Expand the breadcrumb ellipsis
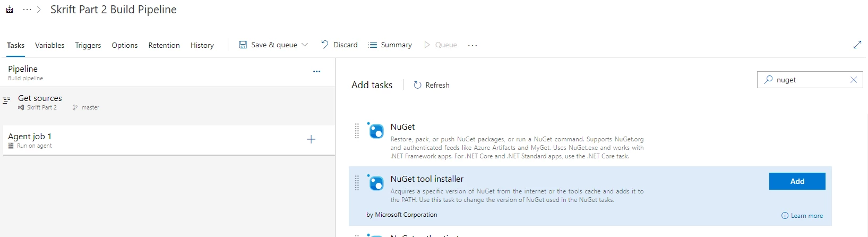The height and width of the screenshot is (237, 868). (27, 10)
